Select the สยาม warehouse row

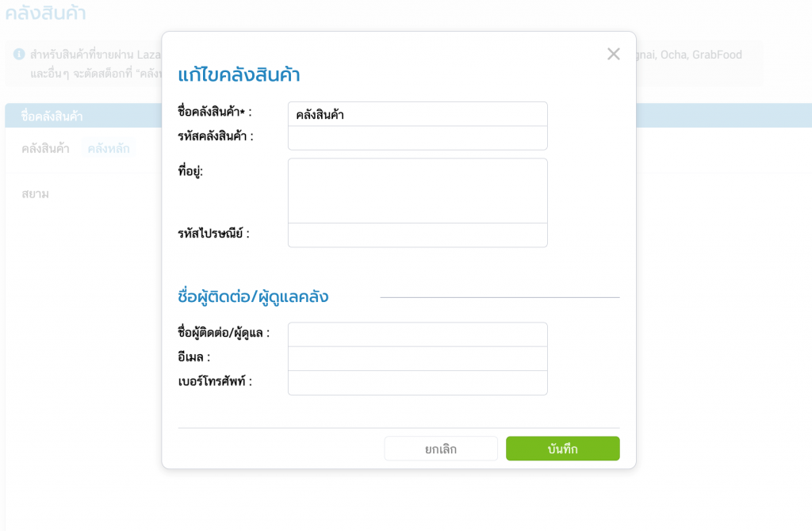36,193
